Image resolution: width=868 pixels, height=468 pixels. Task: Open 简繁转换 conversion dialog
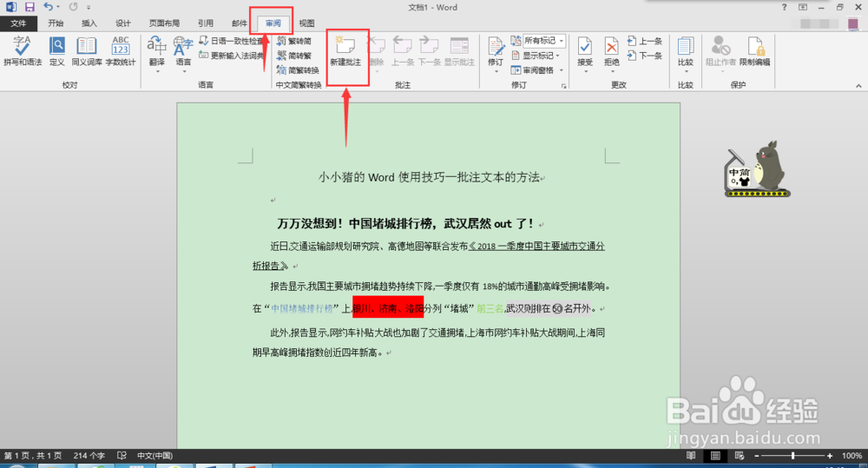coord(298,70)
